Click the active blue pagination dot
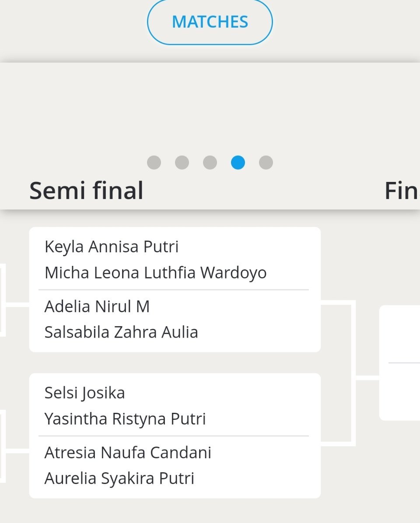 pyautogui.click(x=238, y=163)
